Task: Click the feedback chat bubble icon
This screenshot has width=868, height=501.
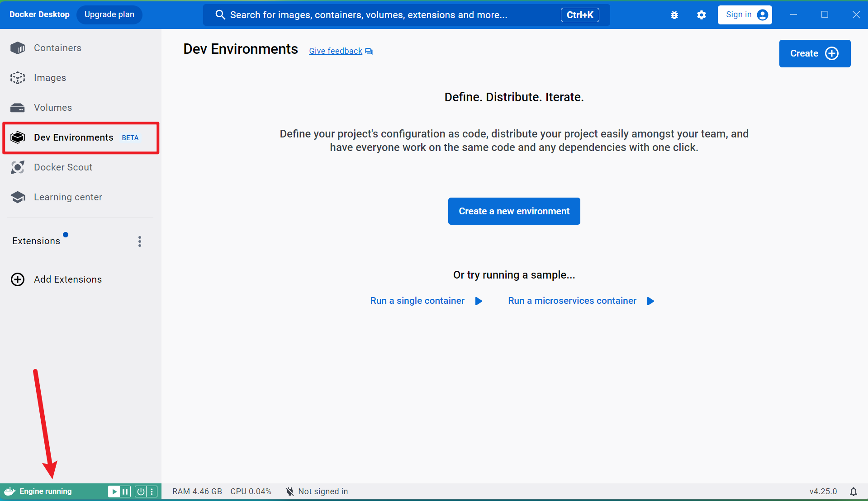Action: click(x=369, y=52)
